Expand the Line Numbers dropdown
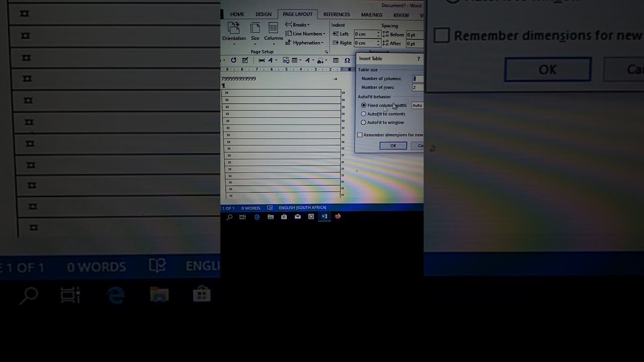Screen dimensions: 644x362 pyautogui.click(x=305, y=34)
